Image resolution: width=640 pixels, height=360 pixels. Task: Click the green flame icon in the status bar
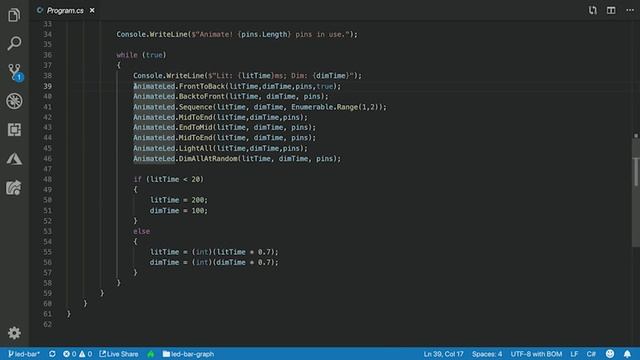pos(151,354)
